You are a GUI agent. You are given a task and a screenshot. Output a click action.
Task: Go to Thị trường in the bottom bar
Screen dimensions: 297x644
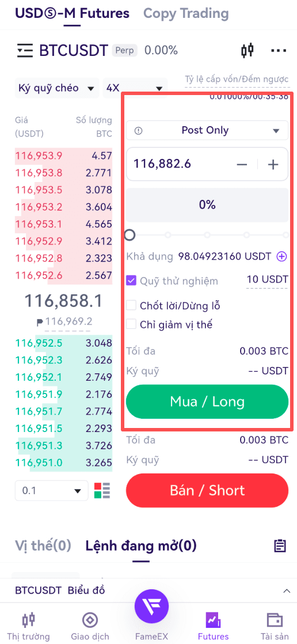click(x=29, y=627)
